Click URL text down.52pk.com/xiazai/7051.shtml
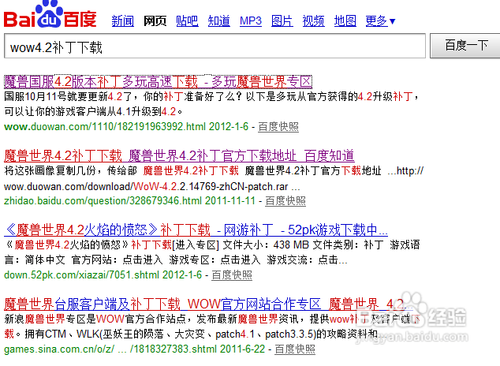This screenshot has height=366, width=500. (82, 275)
